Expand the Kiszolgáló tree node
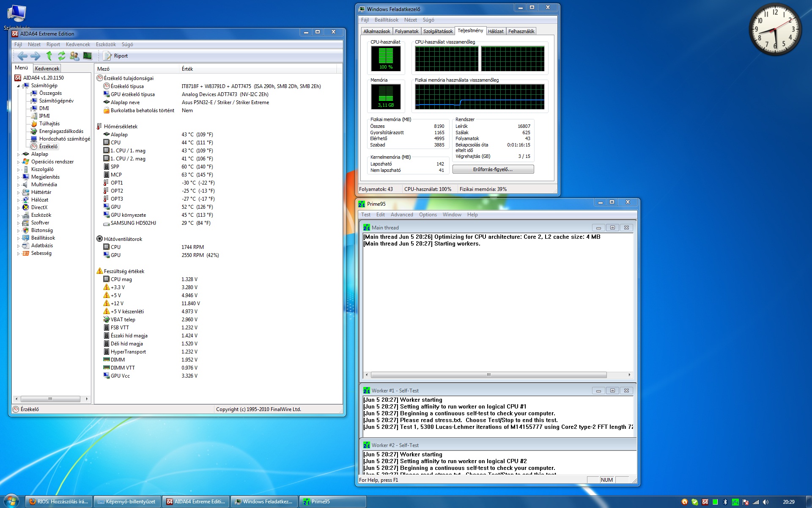The height and width of the screenshot is (508, 812). (18, 170)
